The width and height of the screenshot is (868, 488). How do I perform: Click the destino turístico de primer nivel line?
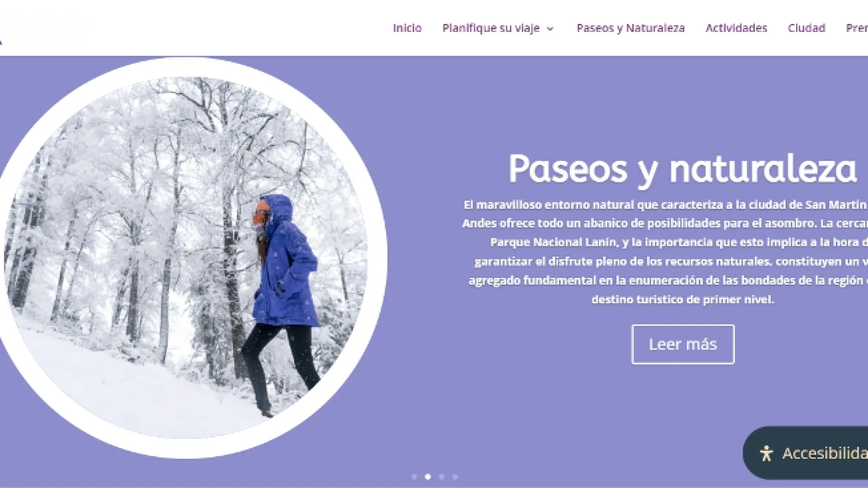[683, 300]
